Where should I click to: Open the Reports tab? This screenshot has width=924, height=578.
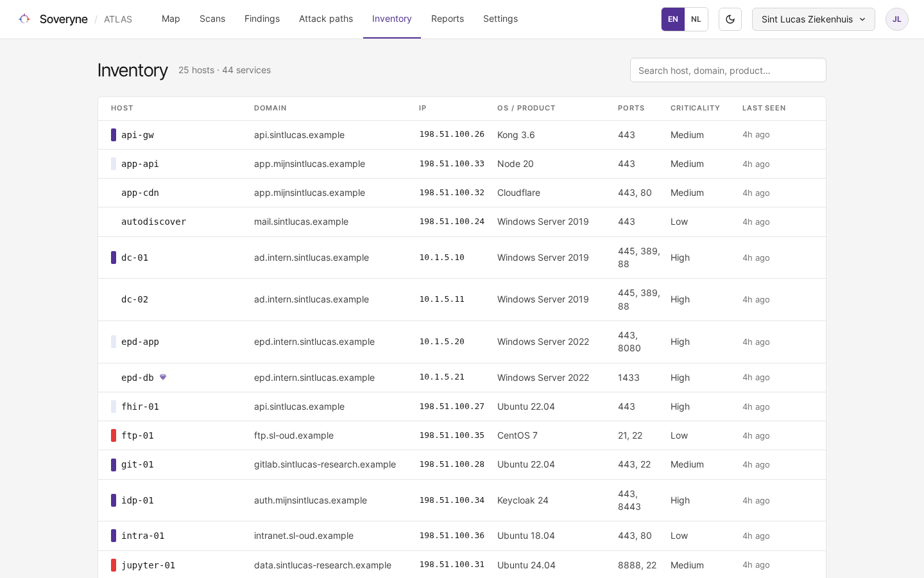[447, 19]
